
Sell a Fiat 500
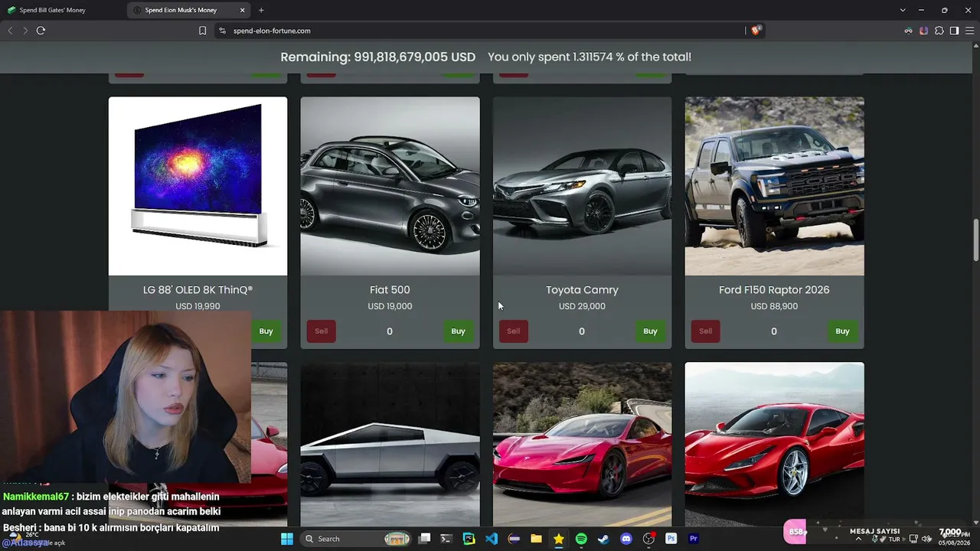321,331
